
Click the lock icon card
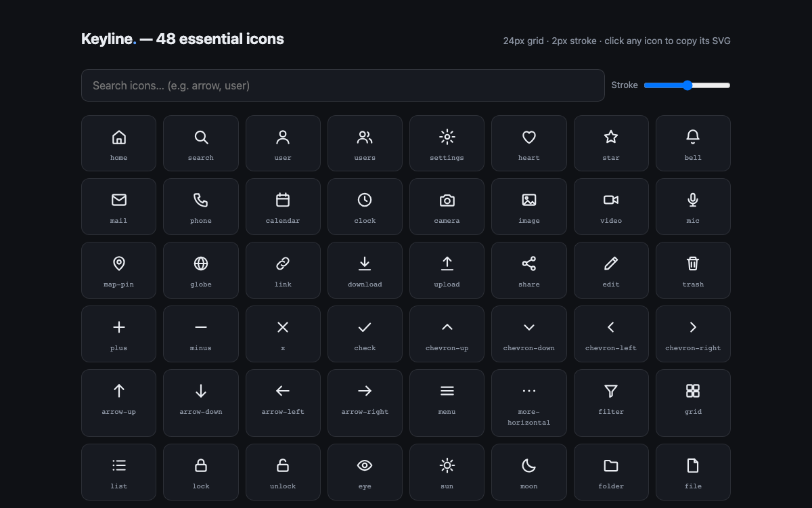201,472
